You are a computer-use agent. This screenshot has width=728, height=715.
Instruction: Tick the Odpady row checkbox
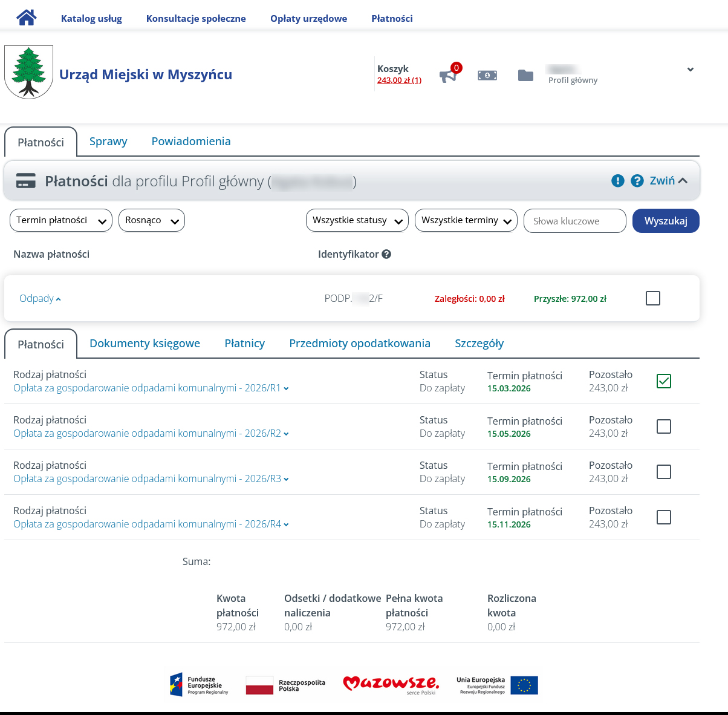coord(652,298)
